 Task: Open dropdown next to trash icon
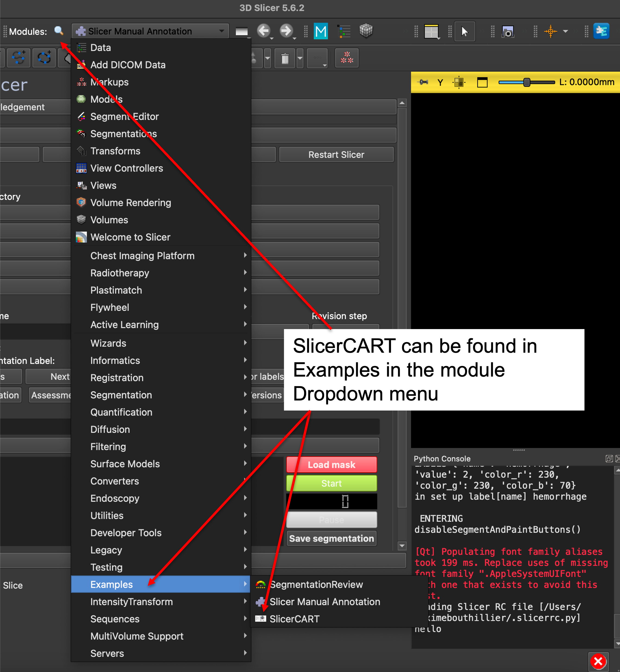pos(300,58)
